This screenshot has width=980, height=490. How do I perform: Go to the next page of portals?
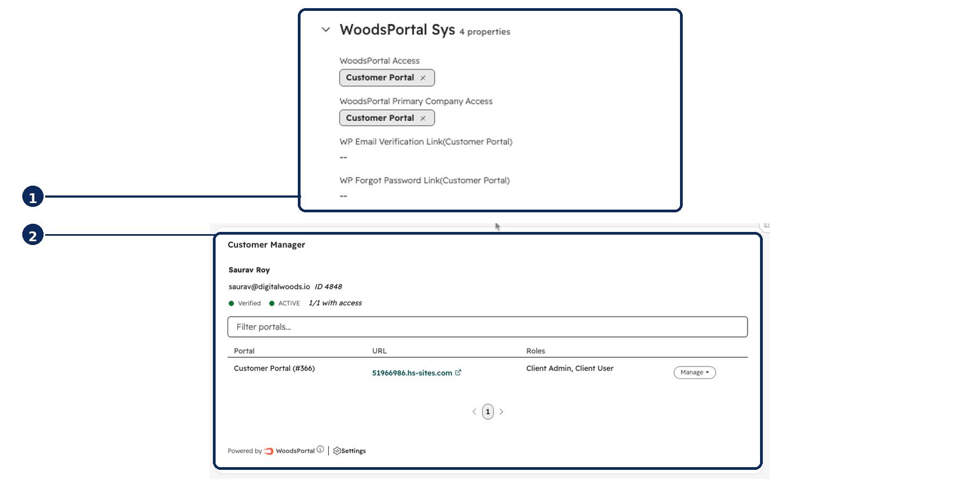point(501,412)
